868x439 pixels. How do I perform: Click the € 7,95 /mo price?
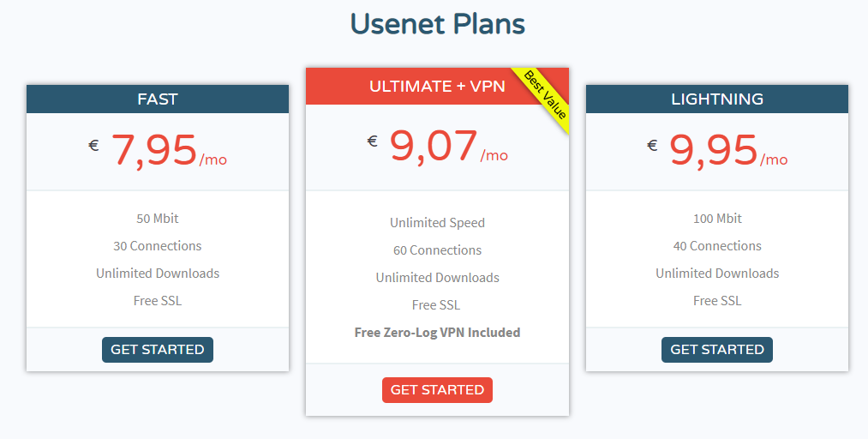[158, 151]
